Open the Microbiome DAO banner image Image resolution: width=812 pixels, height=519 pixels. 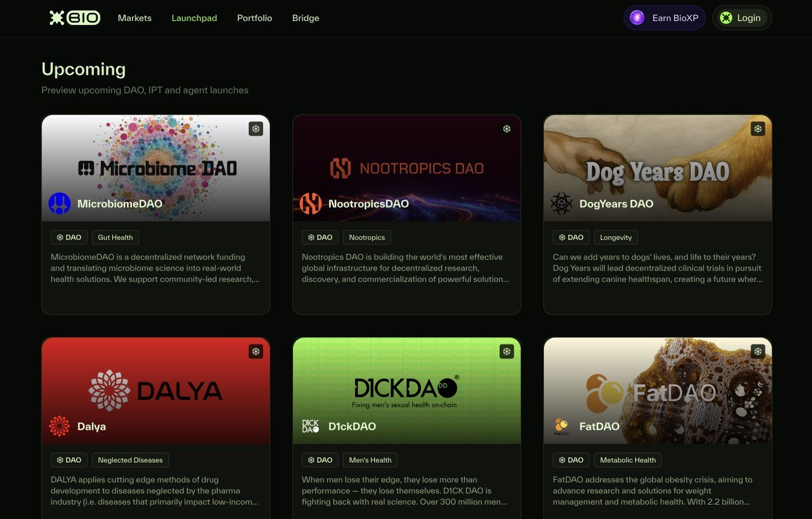[x=156, y=168]
